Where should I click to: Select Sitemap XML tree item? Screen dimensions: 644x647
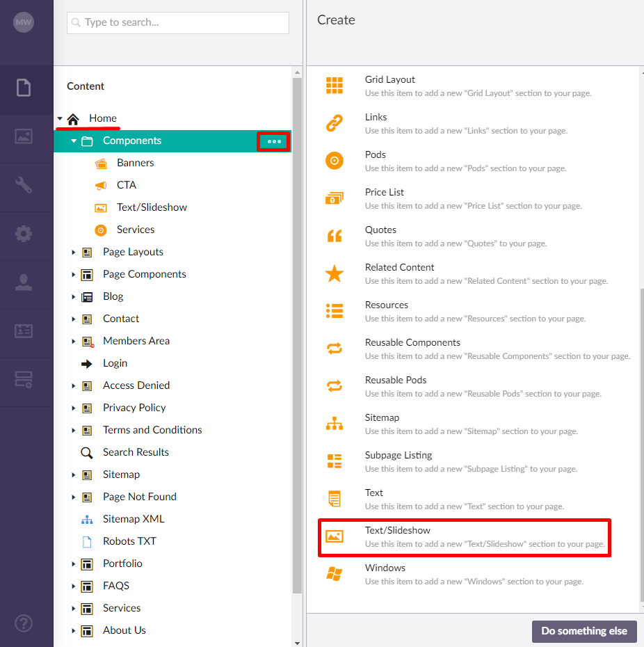pos(134,519)
